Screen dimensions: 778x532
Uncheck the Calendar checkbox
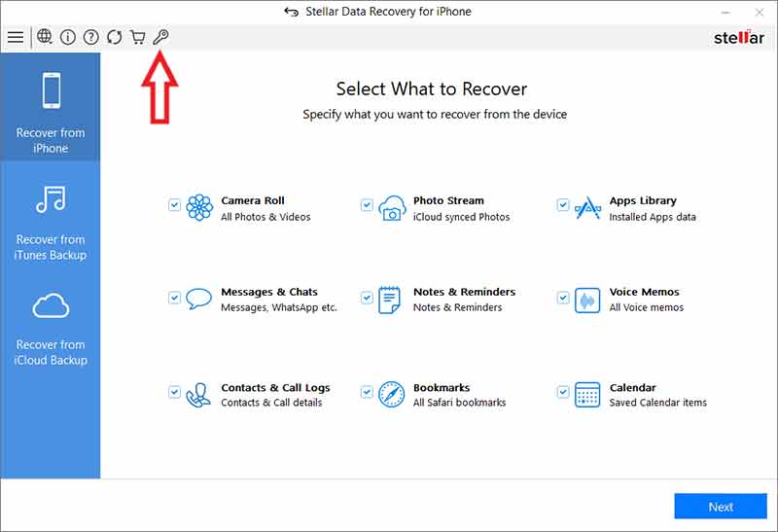[563, 392]
